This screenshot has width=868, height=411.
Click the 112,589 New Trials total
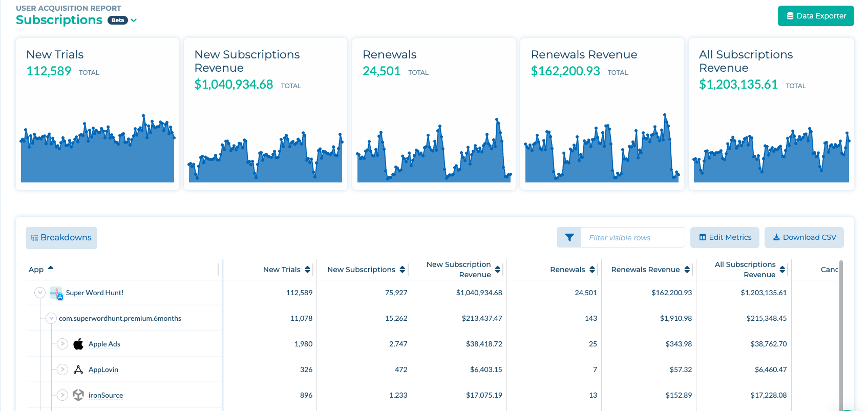pyautogui.click(x=49, y=71)
